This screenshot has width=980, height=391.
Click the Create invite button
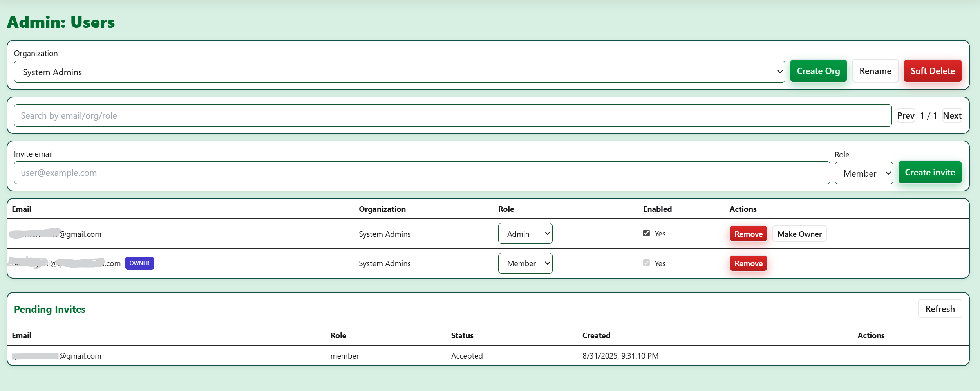(930, 172)
